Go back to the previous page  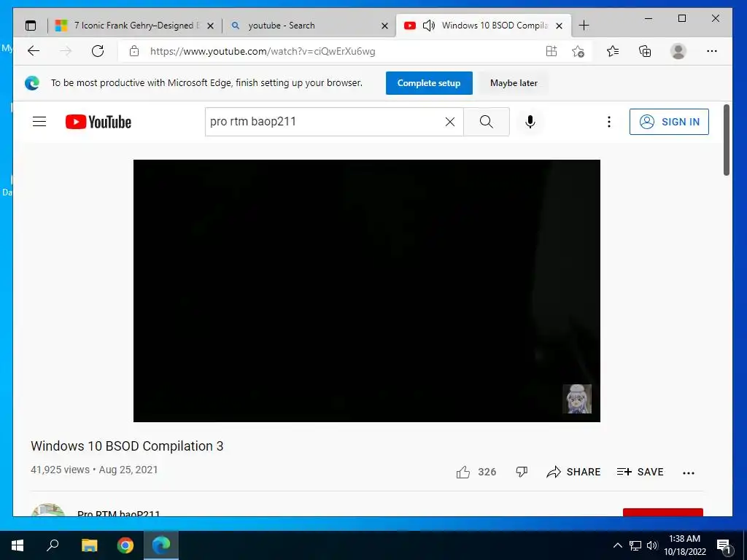pyautogui.click(x=34, y=51)
